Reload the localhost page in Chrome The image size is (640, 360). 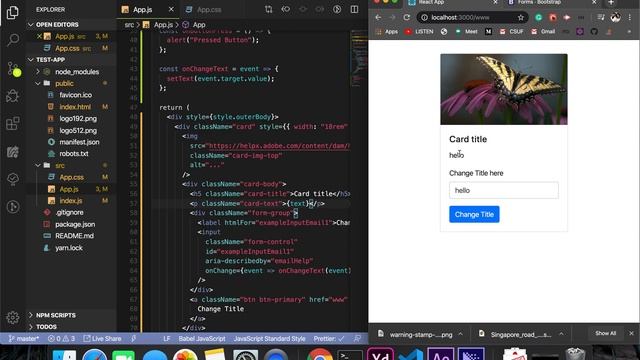[407, 17]
